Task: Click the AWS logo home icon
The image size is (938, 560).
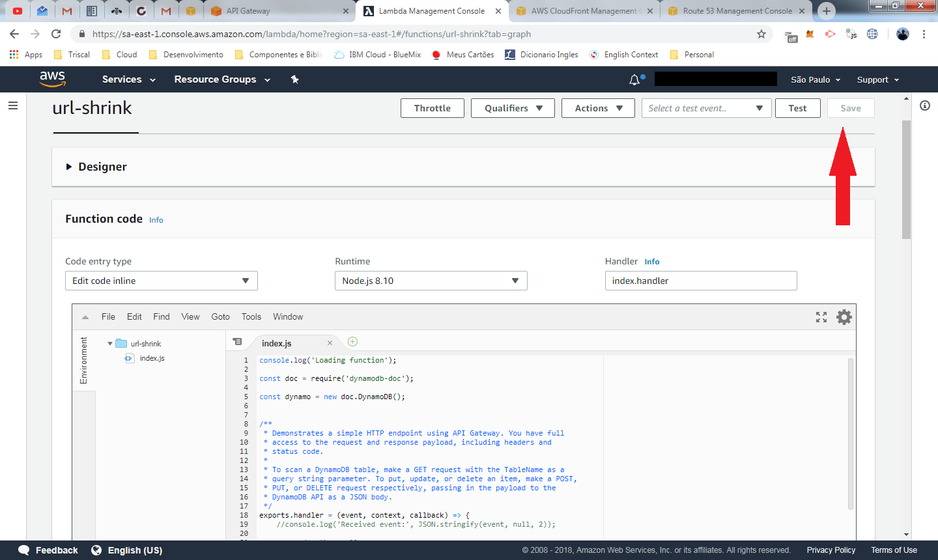Action: pyautogui.click(x=52, y=79)
